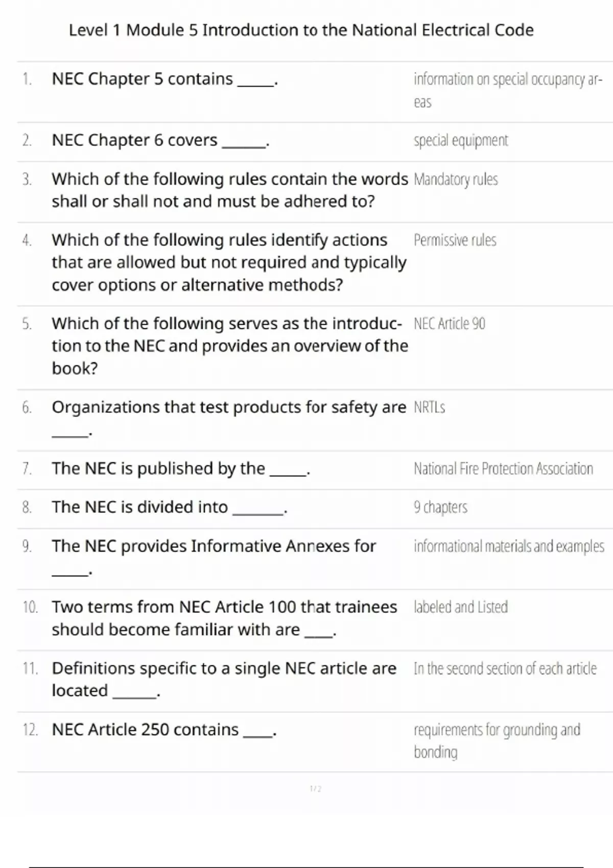
Task: Click question 12 about NEC Article 250
Action: point(164,730)
